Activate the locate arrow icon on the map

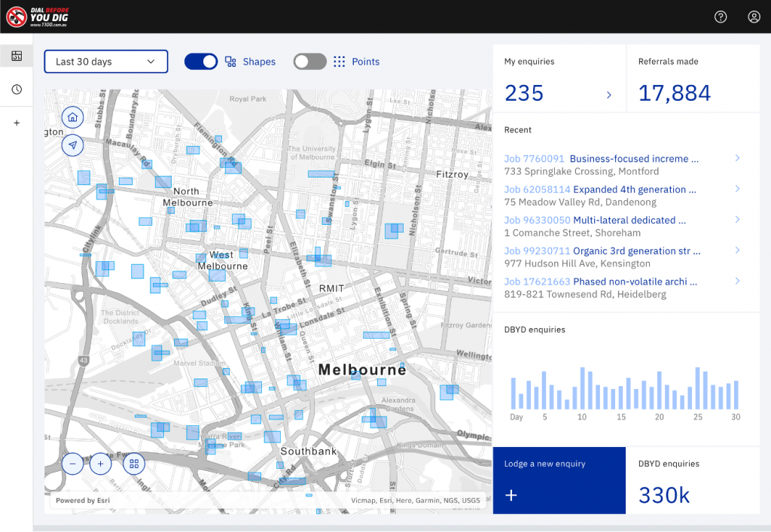tap(72, 144)
